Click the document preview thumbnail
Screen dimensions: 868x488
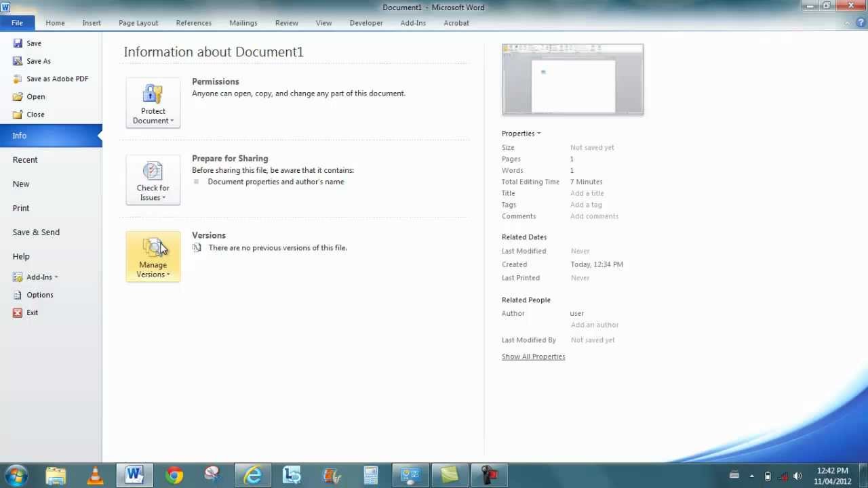pos(572,79)
